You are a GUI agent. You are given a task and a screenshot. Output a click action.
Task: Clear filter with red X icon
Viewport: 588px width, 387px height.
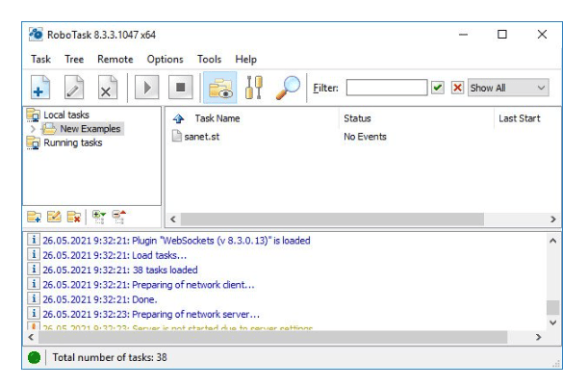pyautogui.click(x=457, y=89)
